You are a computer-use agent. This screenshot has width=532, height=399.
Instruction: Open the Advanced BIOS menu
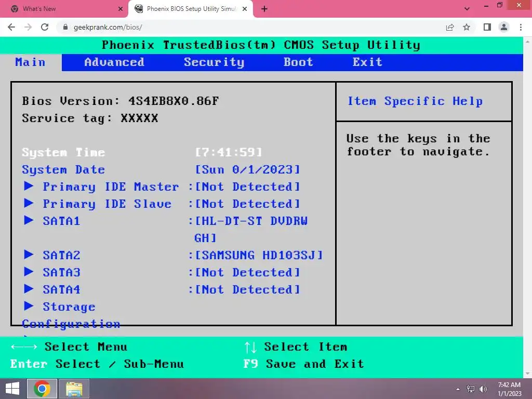[x=114, y=62]
